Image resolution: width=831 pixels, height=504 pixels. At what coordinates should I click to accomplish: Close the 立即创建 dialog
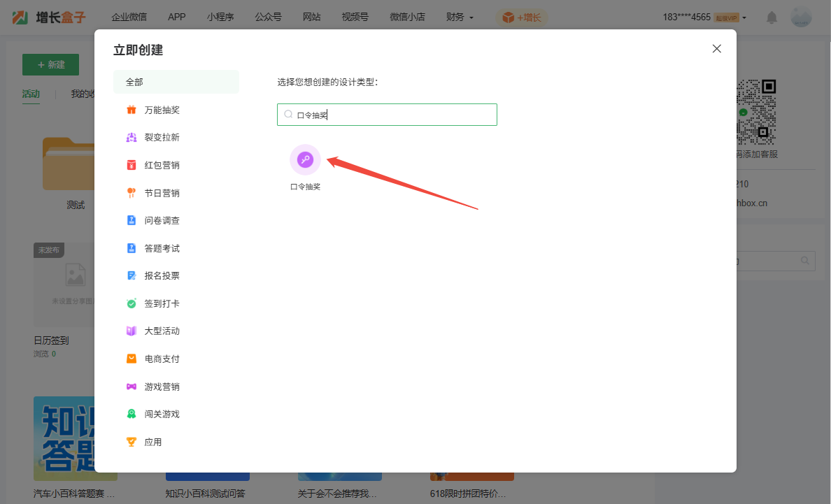(x=716, y=49)
